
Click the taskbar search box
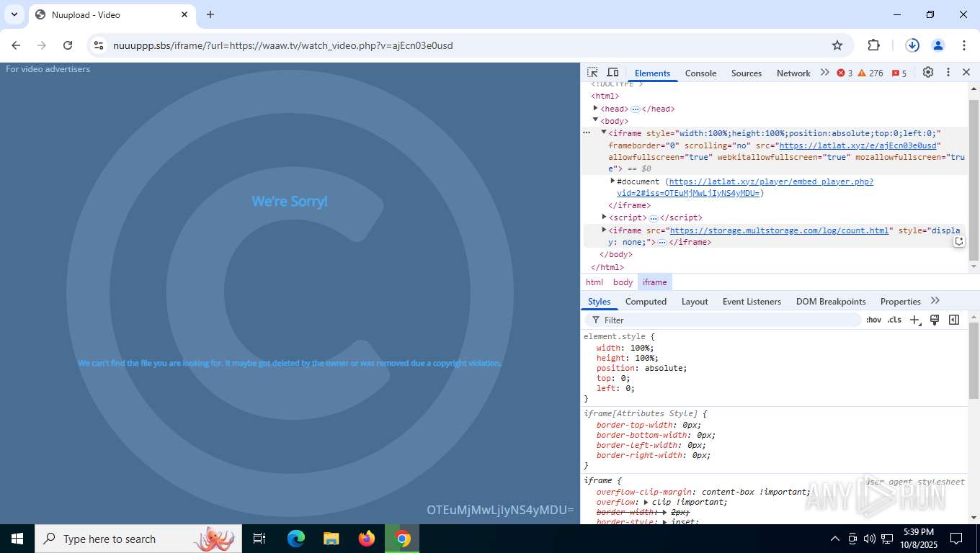pyautogui.click(x=138, y=539)
